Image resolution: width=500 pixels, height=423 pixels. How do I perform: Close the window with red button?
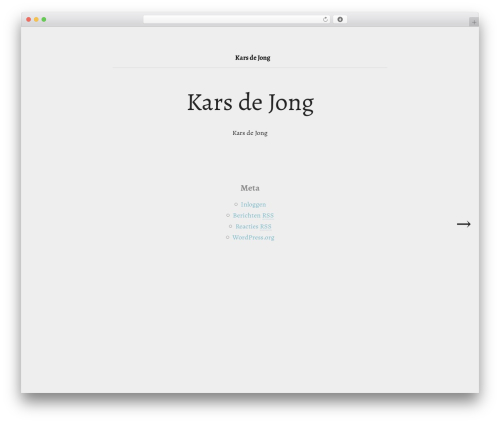point(29,20)
